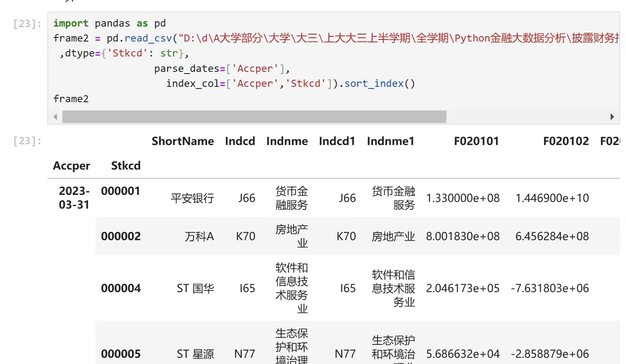Click the output prompt [23] beside the table
The width and height of the screenshot is (626, 364).
click(x=27, y=141)
